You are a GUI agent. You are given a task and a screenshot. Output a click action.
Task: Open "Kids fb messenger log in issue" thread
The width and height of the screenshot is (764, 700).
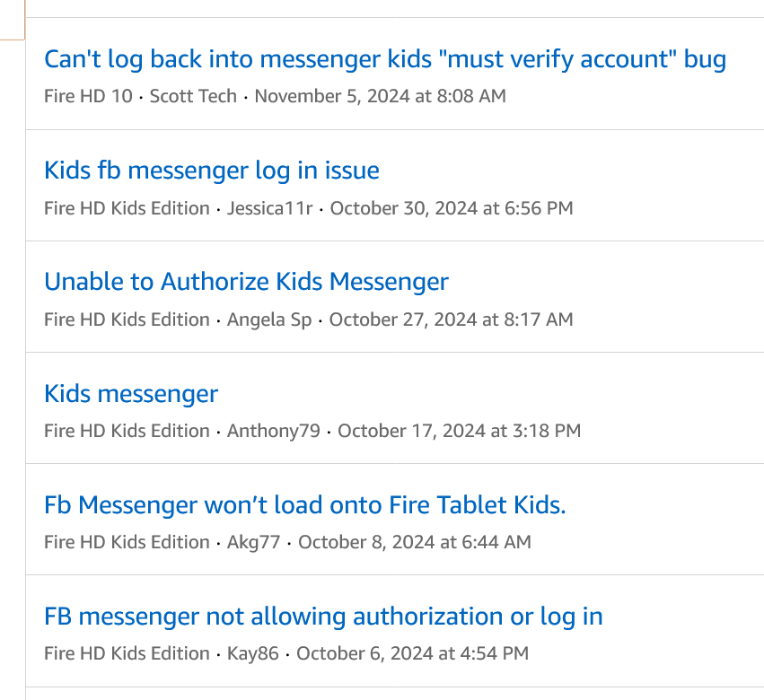pyautogui.click(x=212, y=171)
